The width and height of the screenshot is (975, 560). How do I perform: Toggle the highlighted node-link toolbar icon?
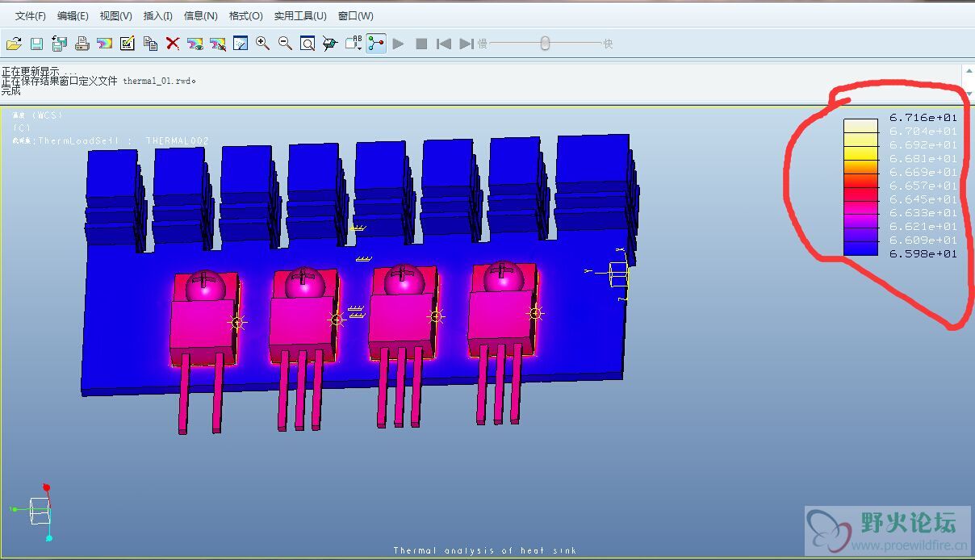[x=376, y=44]
